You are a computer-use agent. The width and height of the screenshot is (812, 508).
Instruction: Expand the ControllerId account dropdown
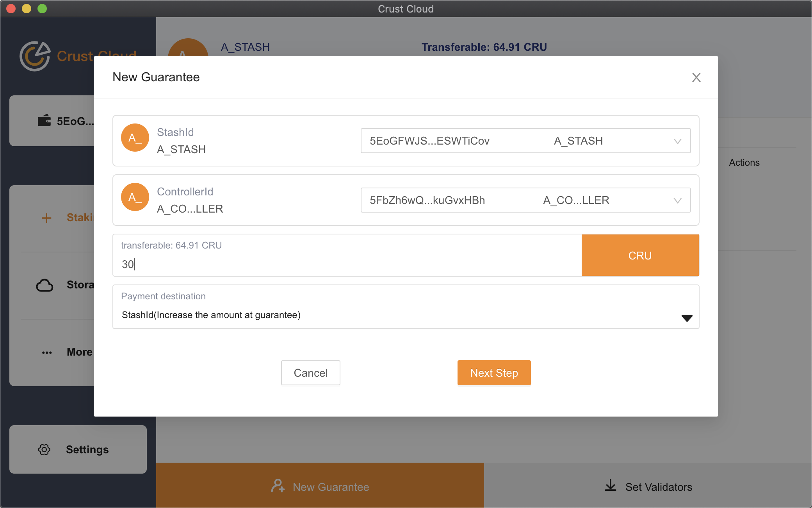point(677,200)
